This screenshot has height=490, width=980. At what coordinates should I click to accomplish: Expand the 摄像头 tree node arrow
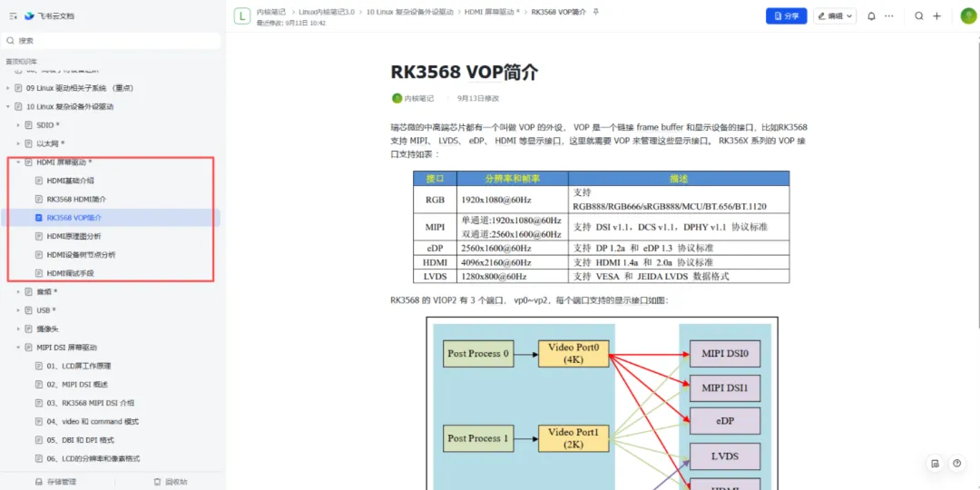tap(18, 328)
